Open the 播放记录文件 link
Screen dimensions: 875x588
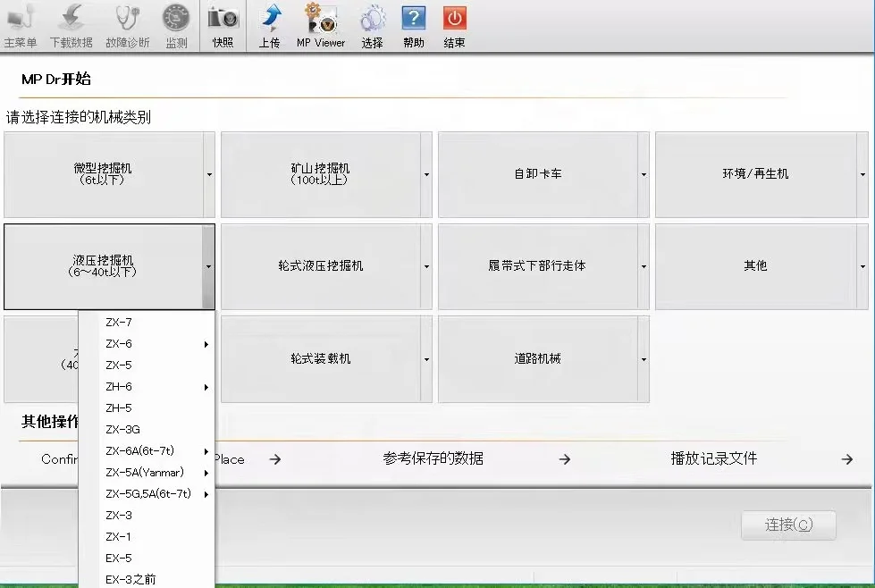point(714,458)
